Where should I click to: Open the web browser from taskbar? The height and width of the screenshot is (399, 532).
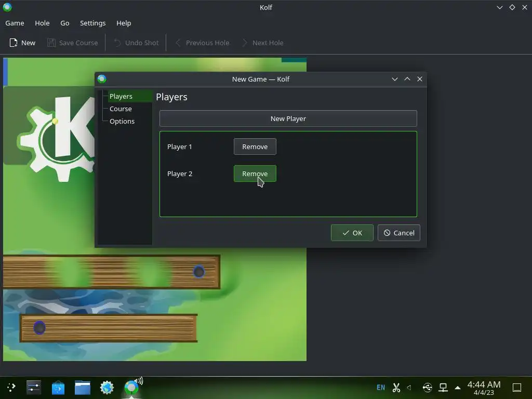coord(107,387)
